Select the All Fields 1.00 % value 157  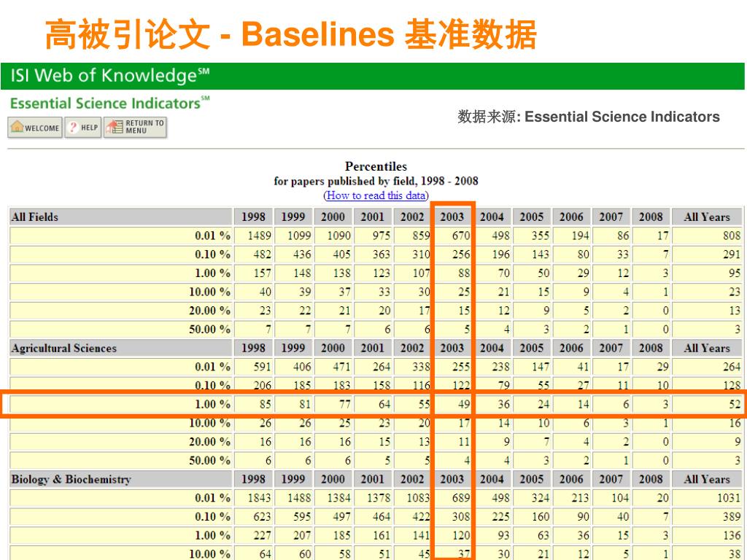[262, 273]
